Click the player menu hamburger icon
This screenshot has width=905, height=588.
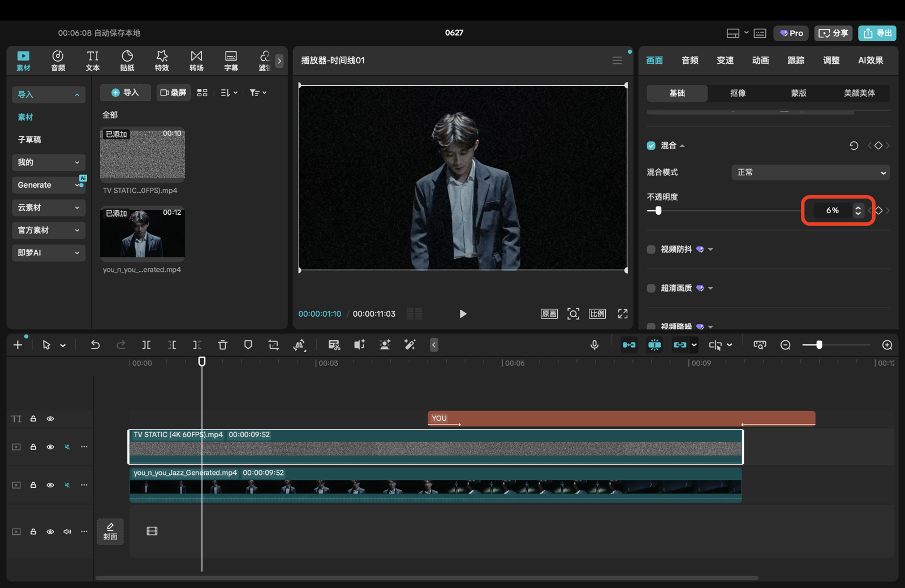617,60
